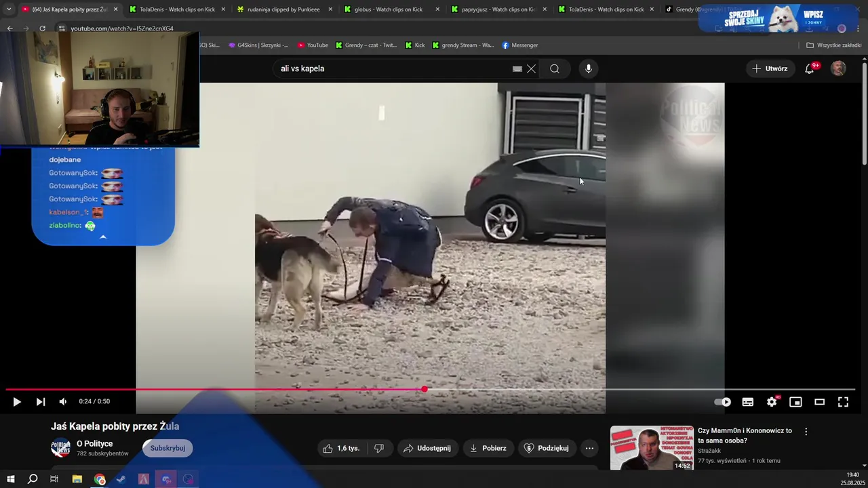Open the Podziękuj thanks button
Image resolution: width=868 pixels, height=488 pixels.
tap(547, 448)
